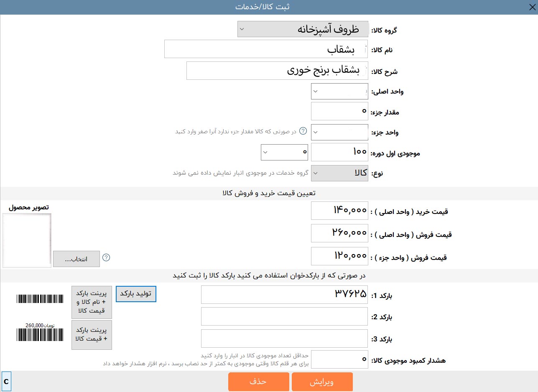Click the حذف button
Viewport: 538px width, 392px height.
click(259, 382)
